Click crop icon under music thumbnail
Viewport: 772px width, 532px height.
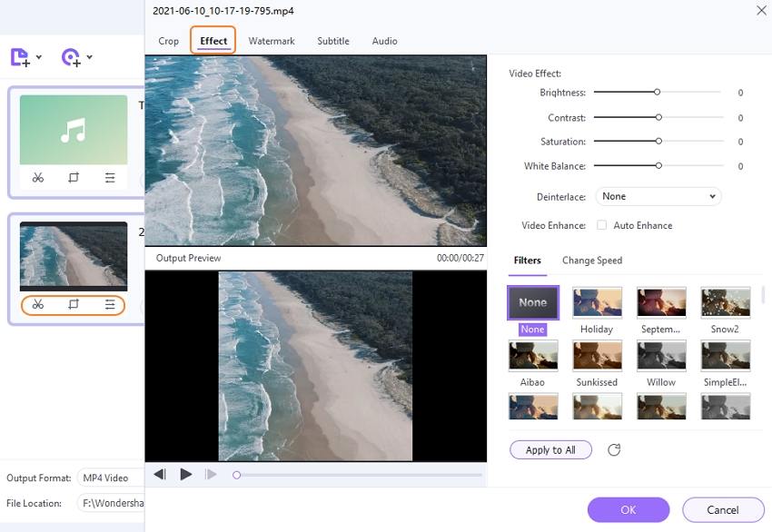pyautogui.click(x=74, y=178)
